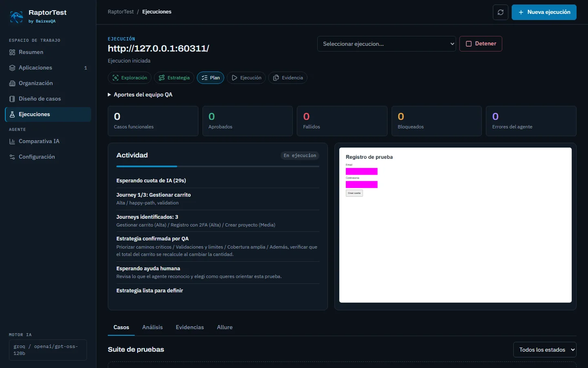
Task: Click the 'Journeys identificados: 3' activity entry
Action: 218,221
